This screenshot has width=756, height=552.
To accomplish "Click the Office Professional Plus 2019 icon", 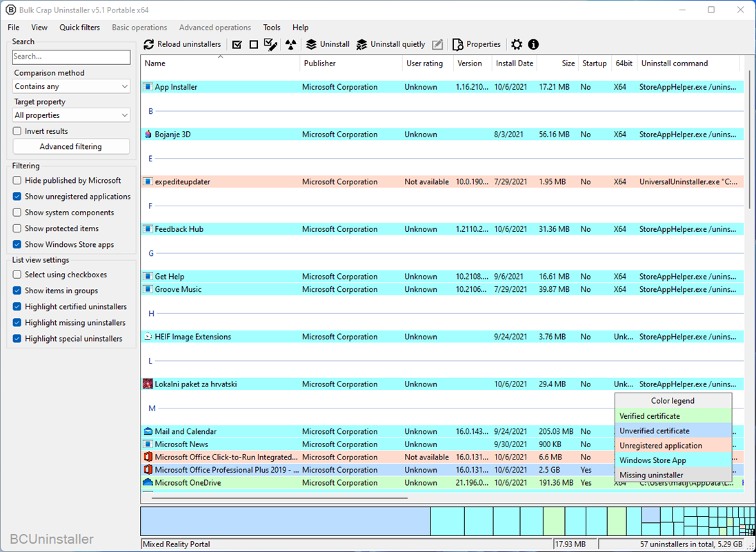I will tap(148, 470).
